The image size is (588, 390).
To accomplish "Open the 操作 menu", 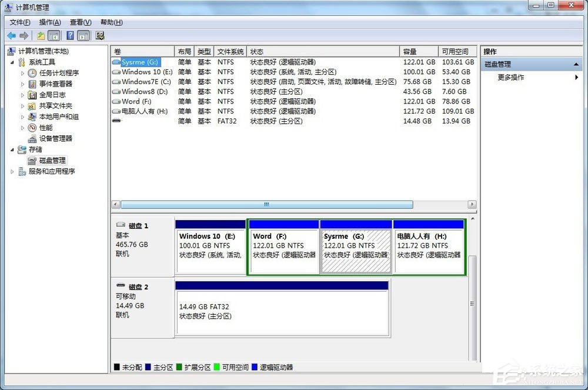I will click(x=50, y=22).
